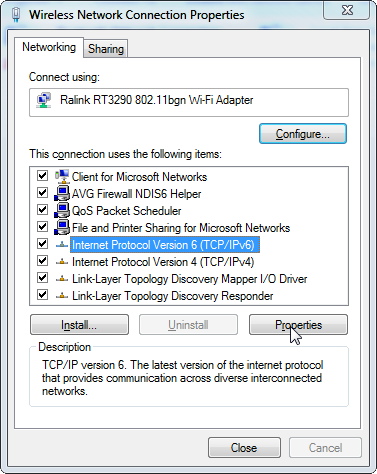
Task: Click the Link-Layer Topology Responder icon
Action: click(x=62, y=295)
